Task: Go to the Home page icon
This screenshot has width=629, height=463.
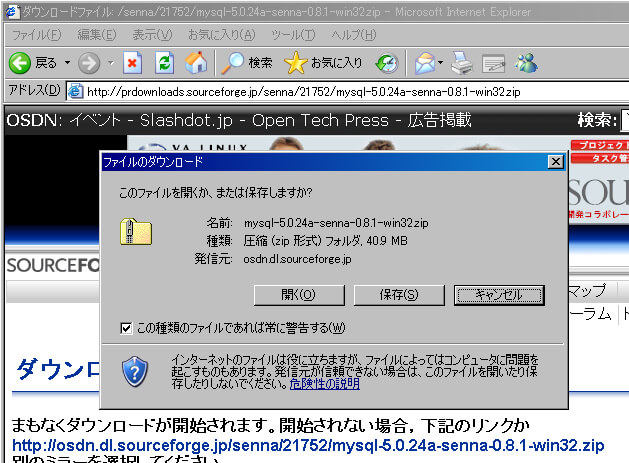Action: point(197,63)
